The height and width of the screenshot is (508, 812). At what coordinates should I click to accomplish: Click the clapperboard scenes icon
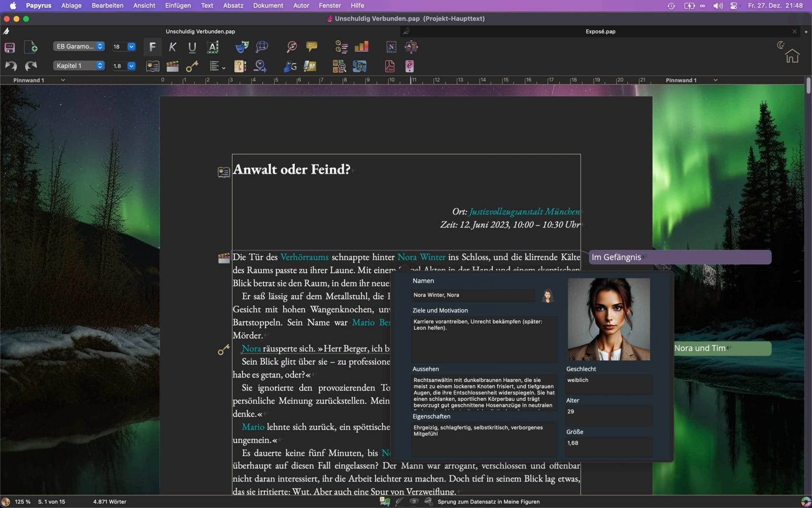(173, 66)
